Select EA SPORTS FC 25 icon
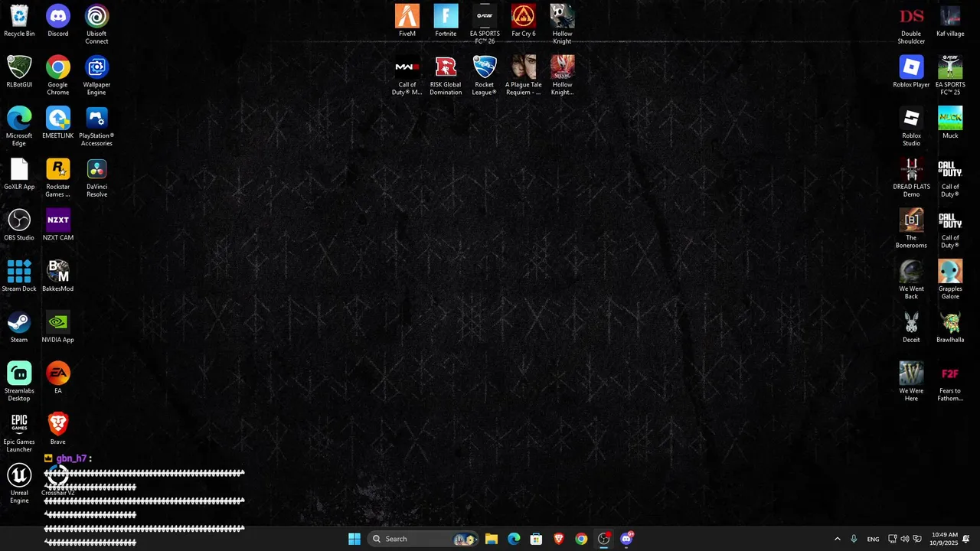980x551 pixels. pos(950,76)
